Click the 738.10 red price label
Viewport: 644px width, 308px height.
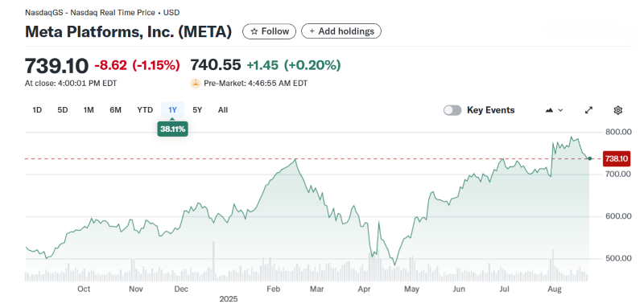[x=616, y=158]
